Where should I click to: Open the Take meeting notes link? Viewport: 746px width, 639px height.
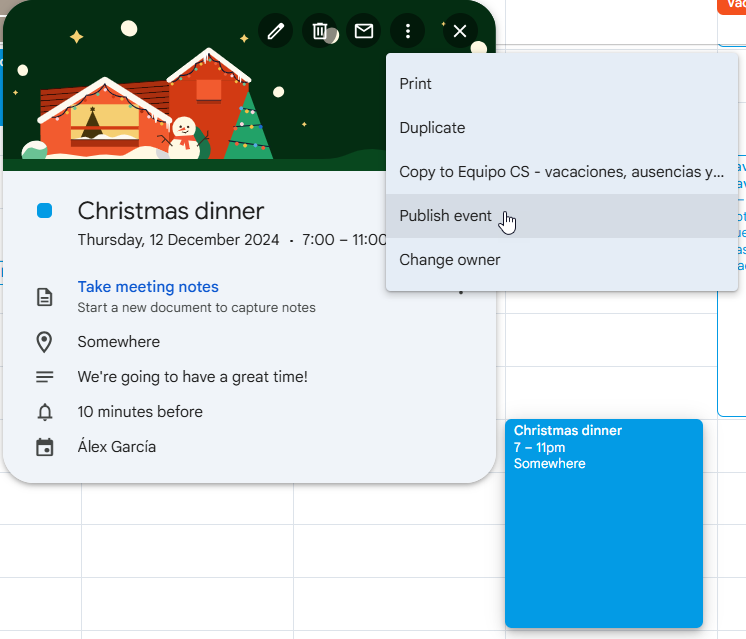[x=148, y=287]
